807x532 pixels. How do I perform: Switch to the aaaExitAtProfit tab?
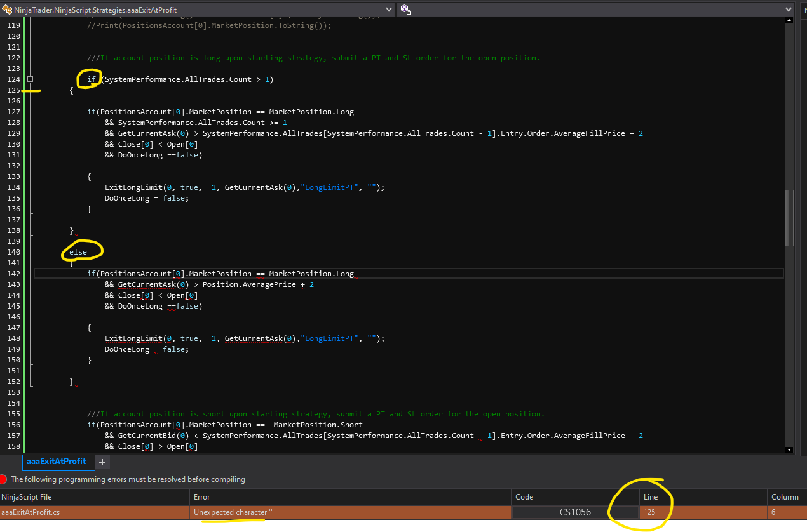click(x=56, y=462)
